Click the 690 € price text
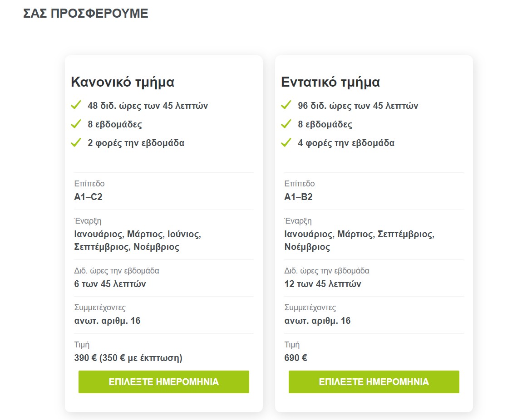The image size is (527, 420). 296,358
